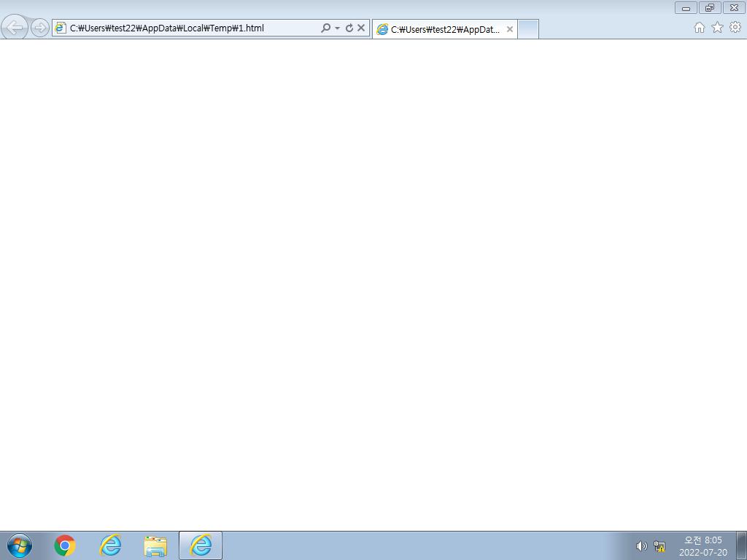Launch Google Chrome from the taskbar
Screen dimensions: 747x560
click(65, 545)
